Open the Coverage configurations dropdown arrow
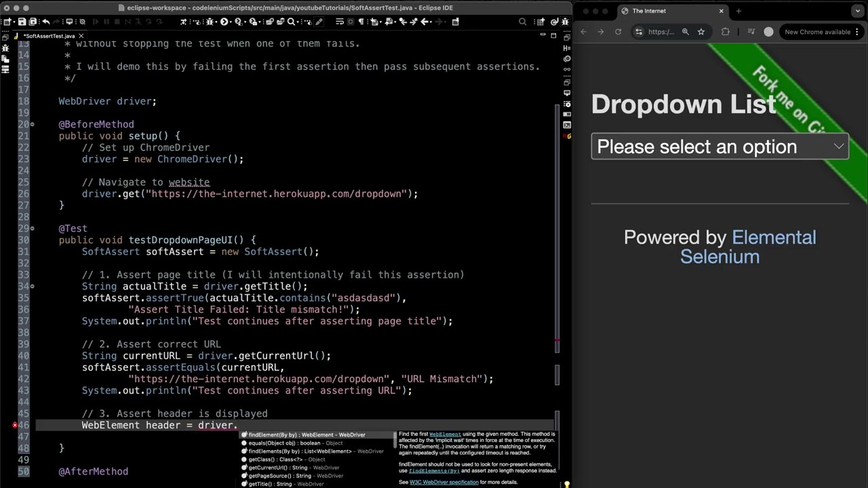 pyautogui.click(x=245, y=22)
